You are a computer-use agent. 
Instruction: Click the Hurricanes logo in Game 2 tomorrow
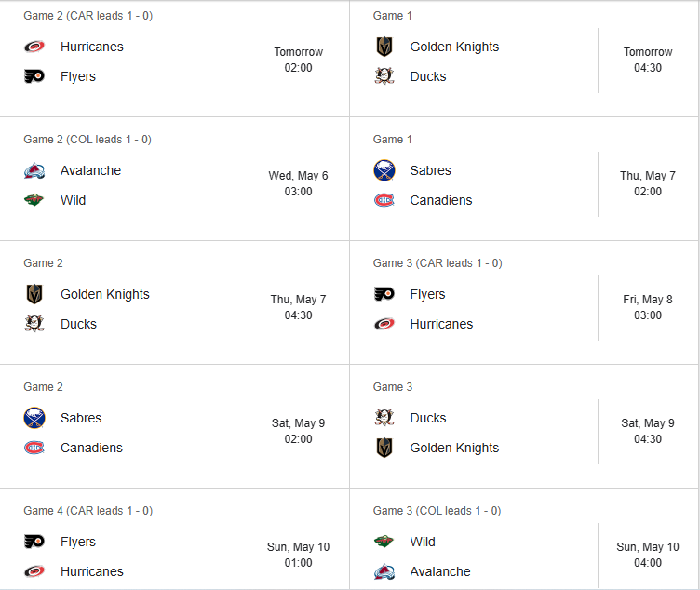(34, 47)
